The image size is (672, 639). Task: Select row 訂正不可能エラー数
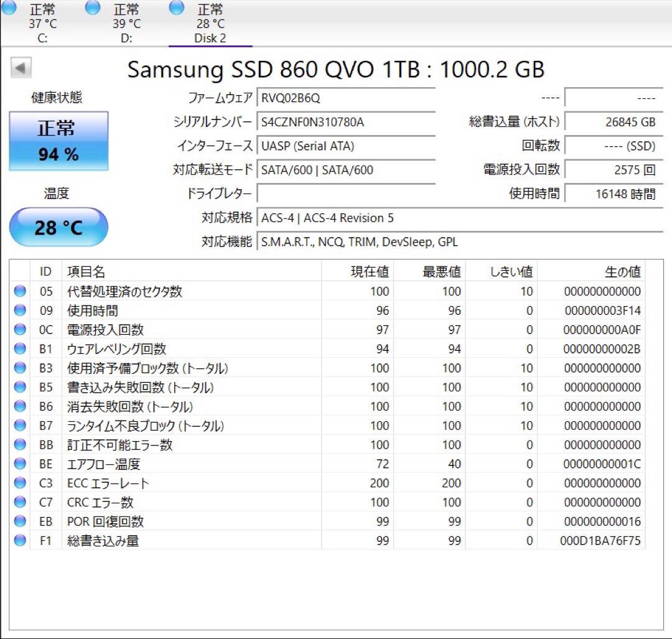tap(327, 445)
